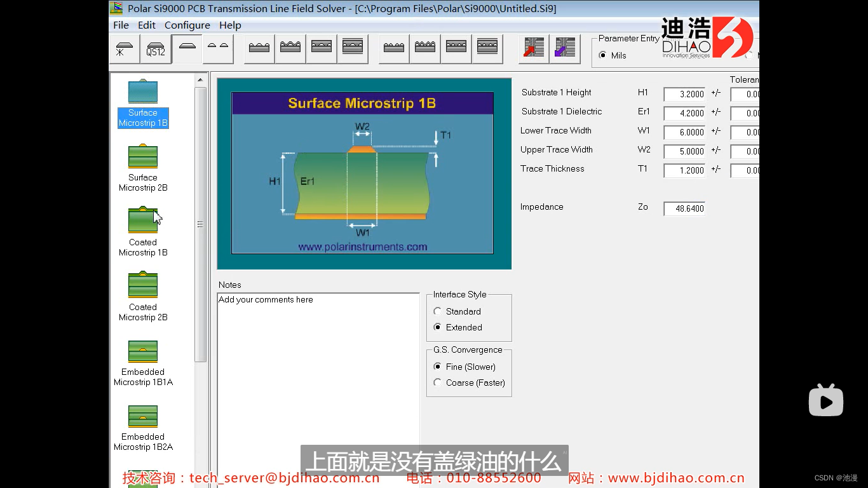
Task: Click the 'G.S. Convergence' group label
Action: (x=468, y=349)
